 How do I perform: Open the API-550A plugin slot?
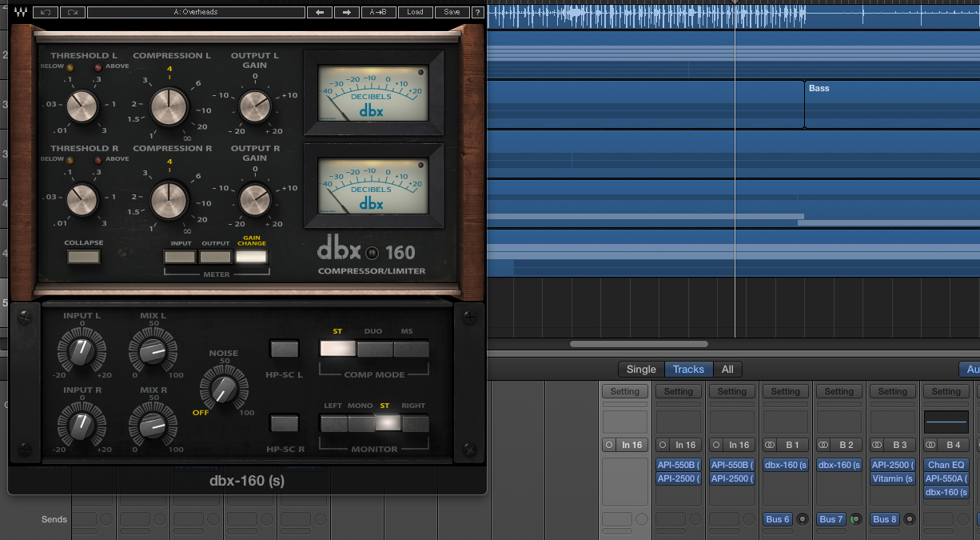coord(946,478)
